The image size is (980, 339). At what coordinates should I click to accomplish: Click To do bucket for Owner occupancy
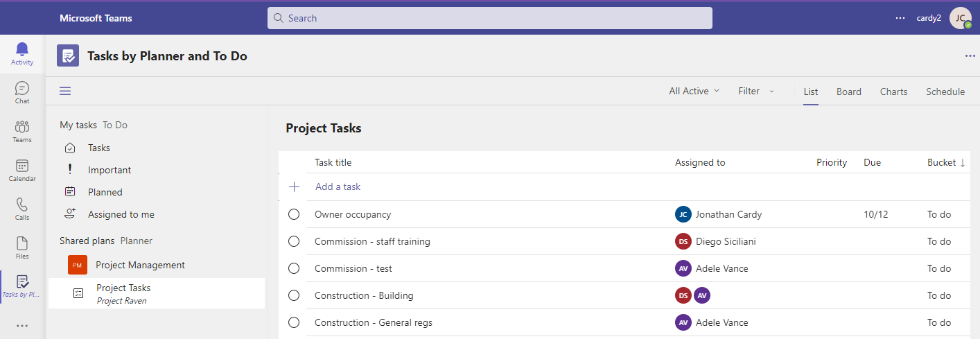[x=939, y=214]
